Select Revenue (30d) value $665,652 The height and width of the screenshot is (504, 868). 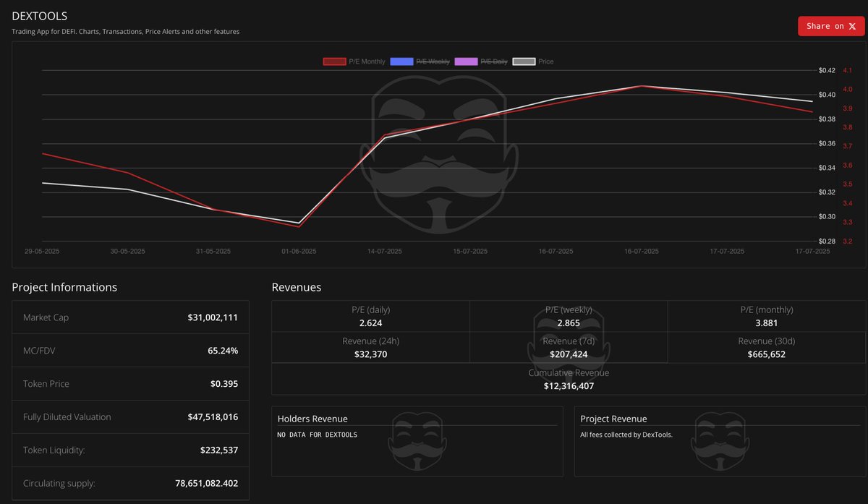point(766,354)
